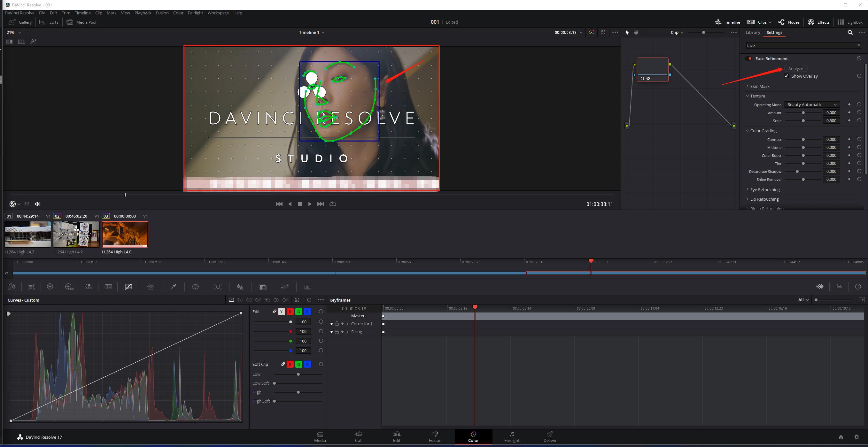Open the Curves palette icon
Screen dimensions: 868x447
tap(128, 287)
